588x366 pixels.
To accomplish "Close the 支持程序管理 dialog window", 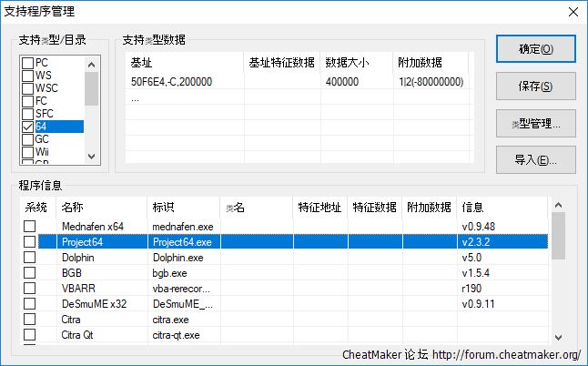I will [x=572, y=12].
